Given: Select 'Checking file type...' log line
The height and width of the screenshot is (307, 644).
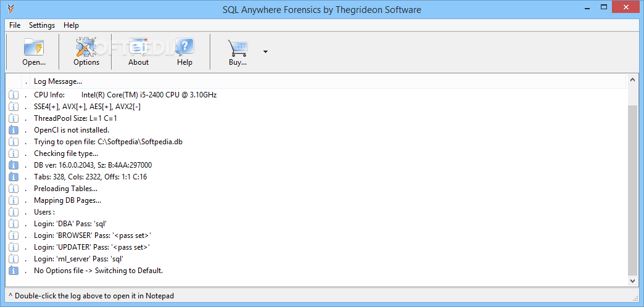Looking at the screenshot, I should tap(66, 153).
